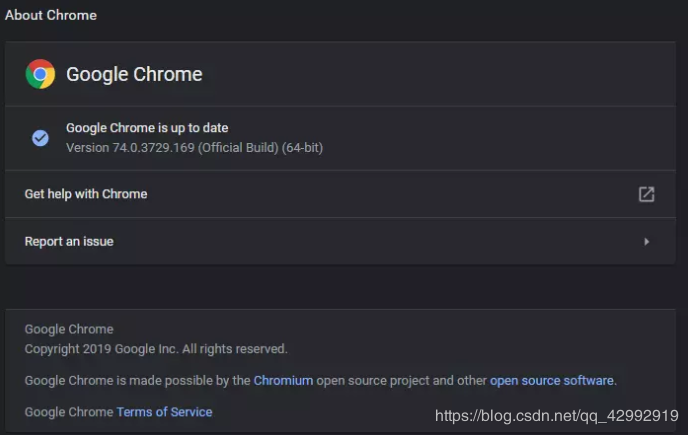
Task: Open the Terms of Service link
Action: [164, 411]
